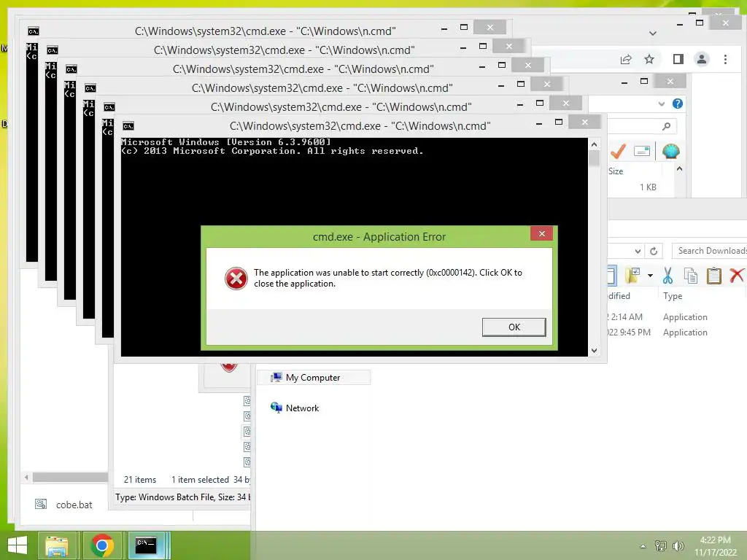Click the search magnifier in Explorer search box

tap(666, 126)
